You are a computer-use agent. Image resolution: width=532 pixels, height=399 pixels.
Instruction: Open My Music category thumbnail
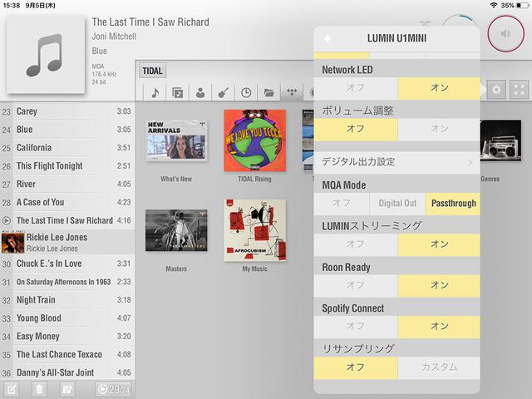pyautogui.click(x=255, y=230)
